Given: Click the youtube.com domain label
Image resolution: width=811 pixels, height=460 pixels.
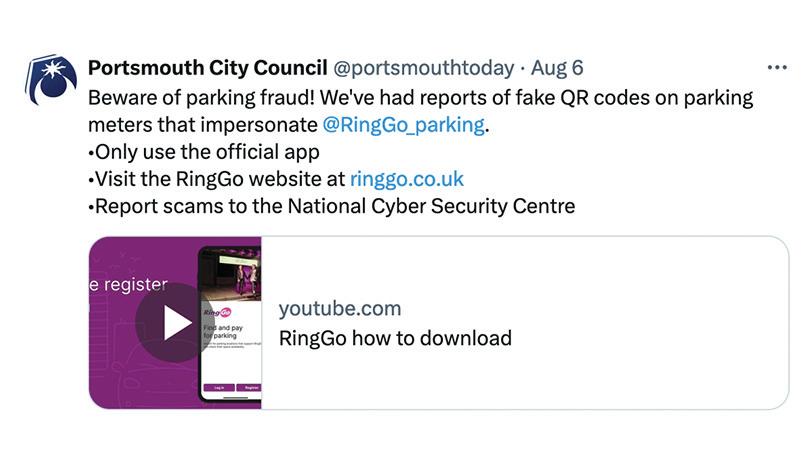Looking at the screenshot, I should [340, 308].
